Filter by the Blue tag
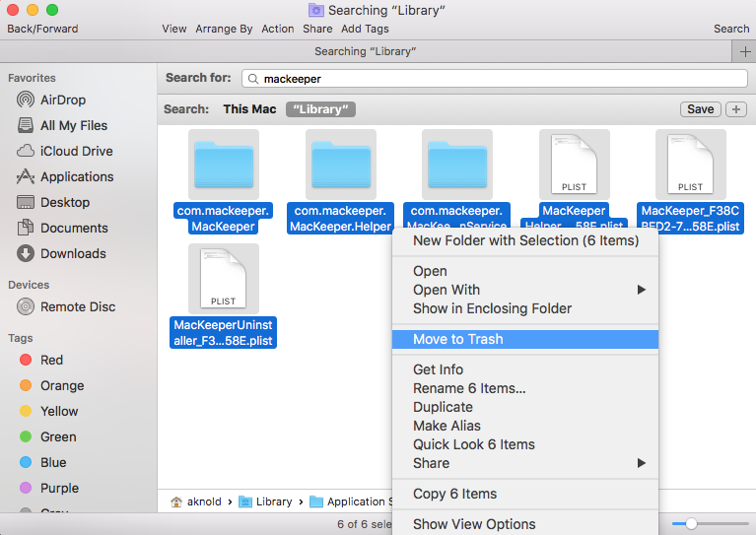756x535 pixels. pyautogui.click(x=43, y=462)
